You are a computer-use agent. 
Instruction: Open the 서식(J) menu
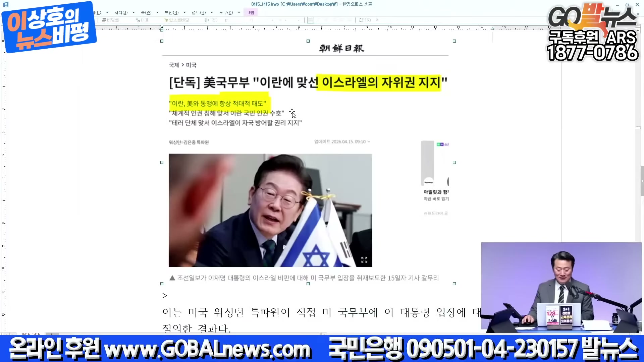tap(121, 12)
